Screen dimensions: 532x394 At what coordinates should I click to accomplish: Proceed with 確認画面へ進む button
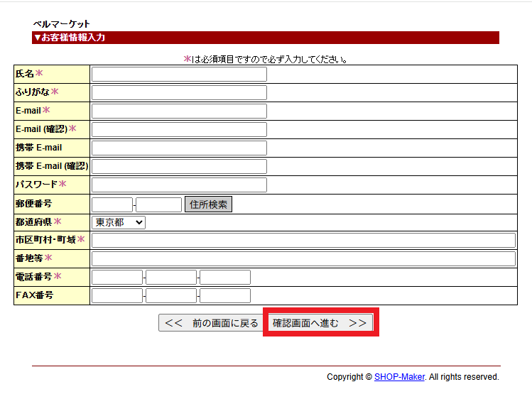pos(320,323)
